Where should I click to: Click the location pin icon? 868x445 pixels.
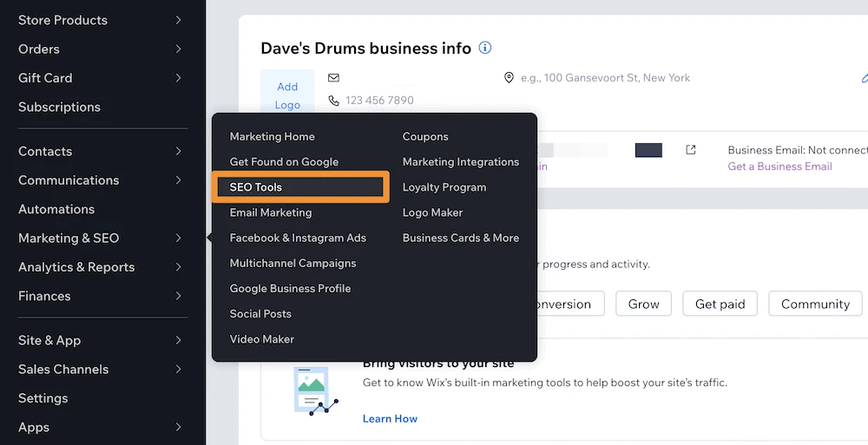[509, 77]
